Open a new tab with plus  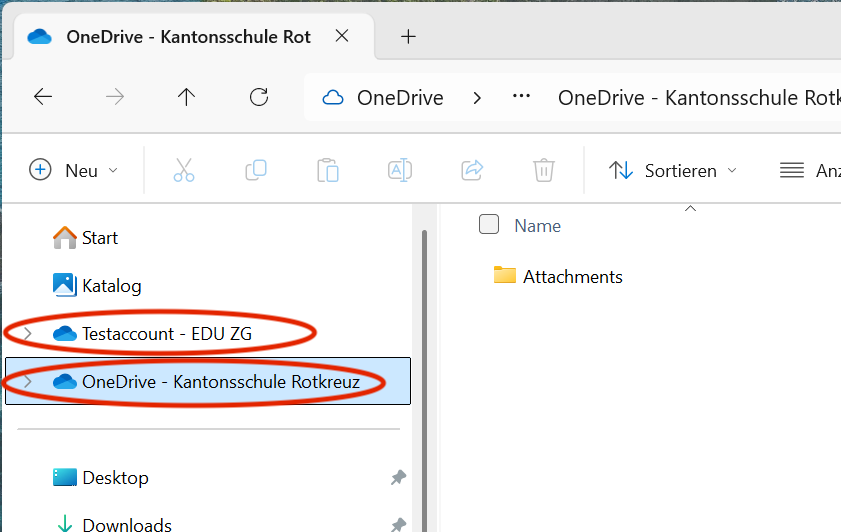[408, 36]
